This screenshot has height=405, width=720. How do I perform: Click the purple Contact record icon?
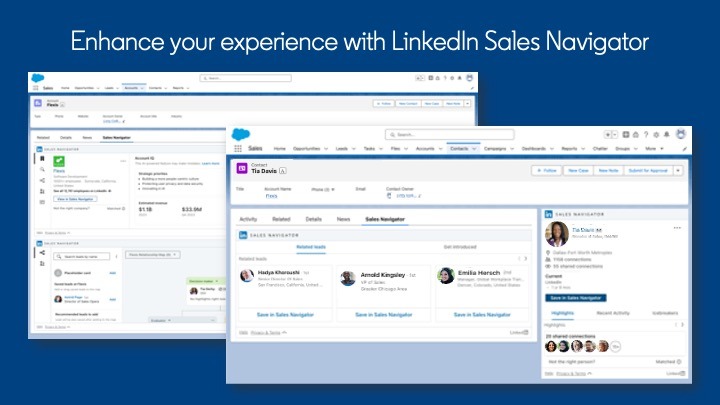click(x=241, y=170)
